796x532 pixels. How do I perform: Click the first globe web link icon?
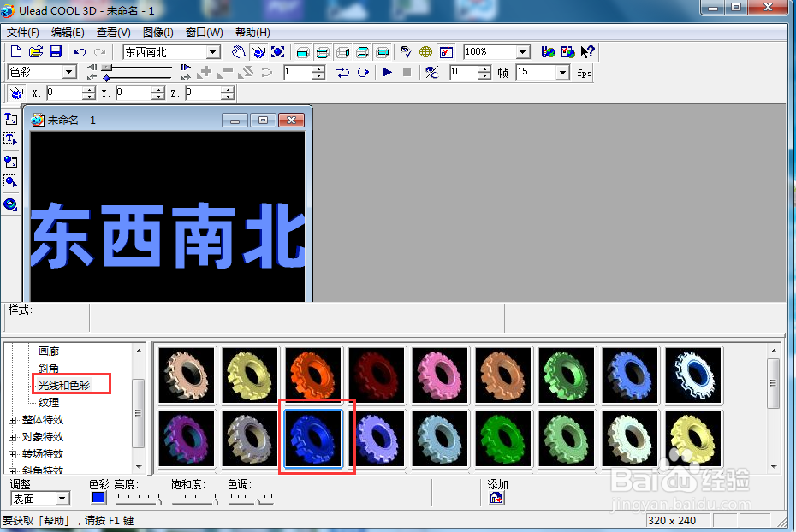click(548, 51)
